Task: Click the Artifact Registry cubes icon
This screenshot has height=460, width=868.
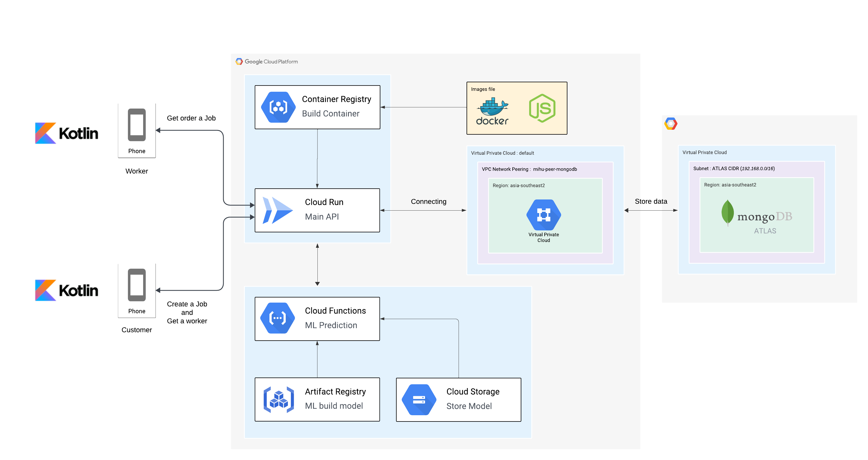Action: coord(278,400)
